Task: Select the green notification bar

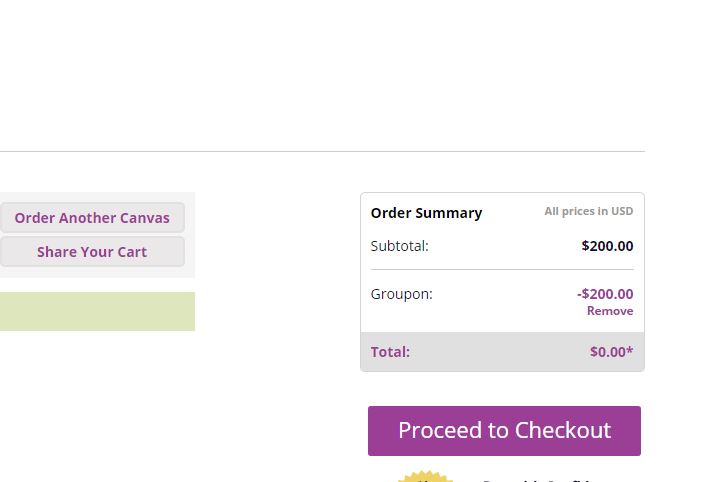Action: click(97, 312)
